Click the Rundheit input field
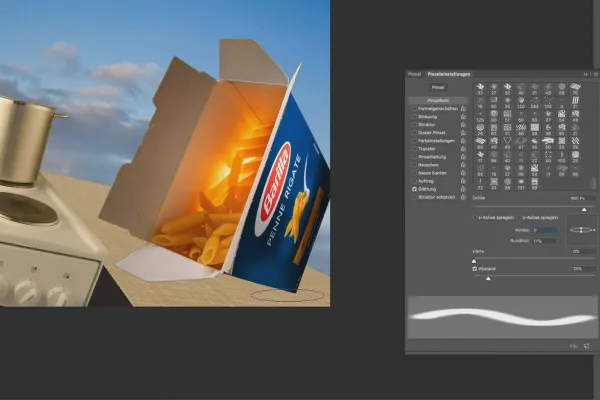Screen dimensions: 600x400 point(545,241)
